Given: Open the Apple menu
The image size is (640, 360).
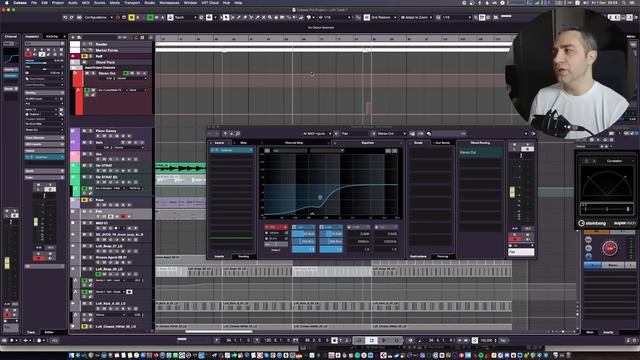Looking at the screenshot, I should pyautogui.click(x=6, y=2).
